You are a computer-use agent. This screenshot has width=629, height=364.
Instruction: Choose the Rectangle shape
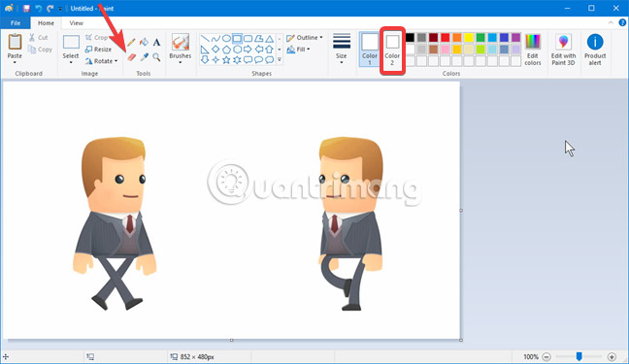(x=237, y=39)
